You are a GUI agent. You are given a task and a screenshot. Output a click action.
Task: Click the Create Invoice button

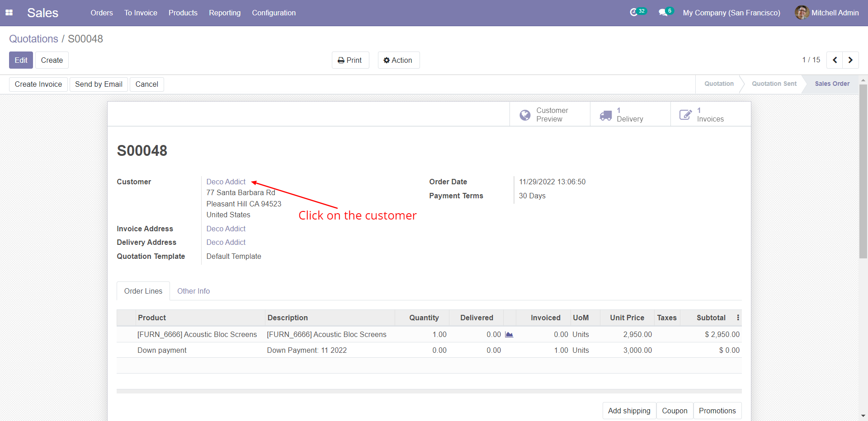(38, 84)
